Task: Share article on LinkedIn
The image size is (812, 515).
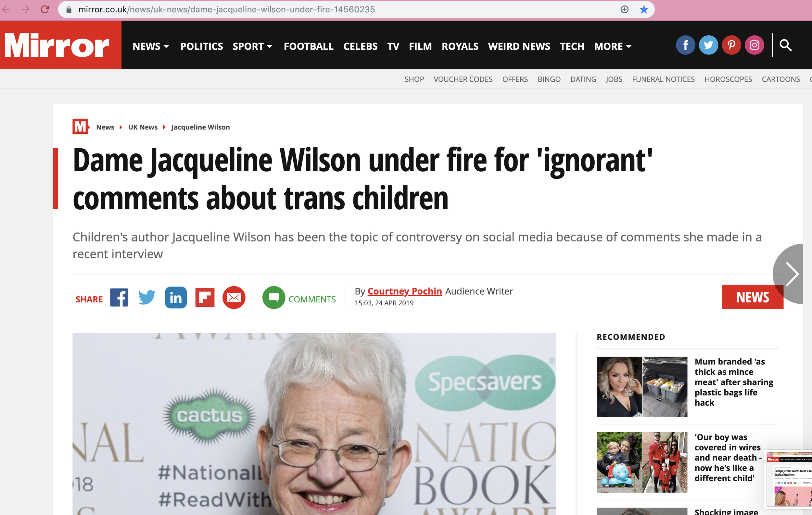Action: (x=176, y=298)
